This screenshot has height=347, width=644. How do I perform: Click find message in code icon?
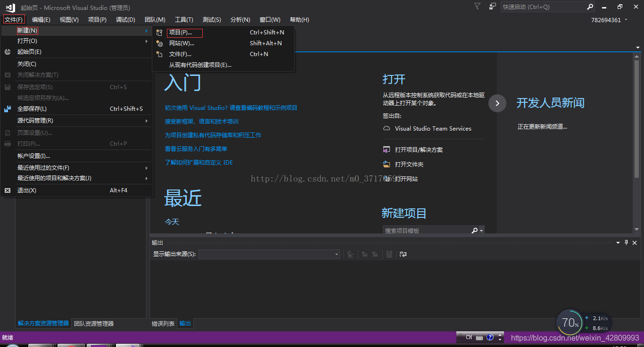point(351,254)
